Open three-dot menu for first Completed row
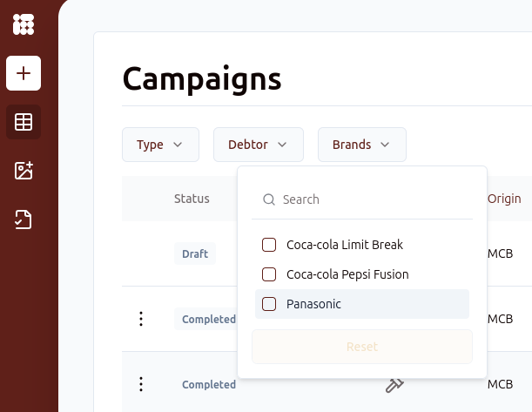This screenshot has width=532, height=412. (141, 319)
